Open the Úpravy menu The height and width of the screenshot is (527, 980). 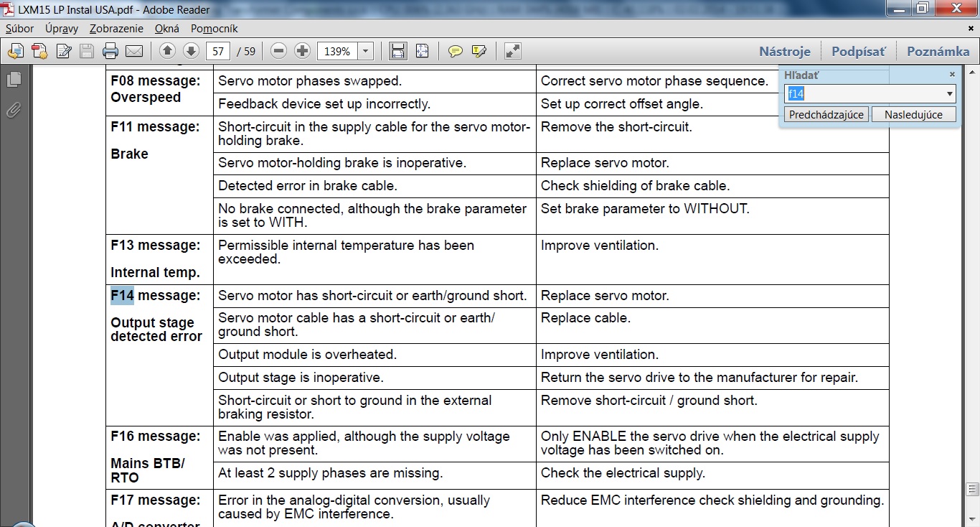click(62, 29)
